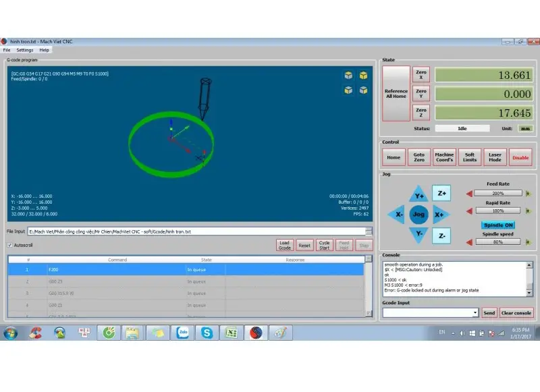
Task: Open Windows Start menu orb
Action: (11, 333)
